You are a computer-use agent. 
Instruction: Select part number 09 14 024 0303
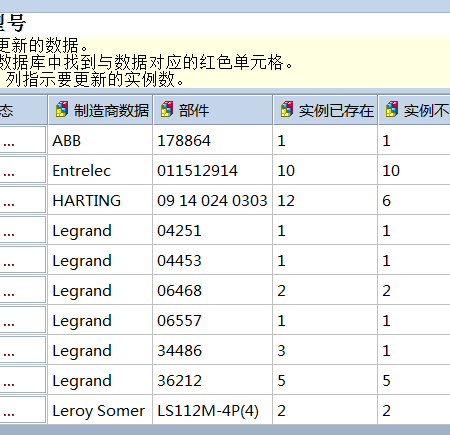coord(212,200)
